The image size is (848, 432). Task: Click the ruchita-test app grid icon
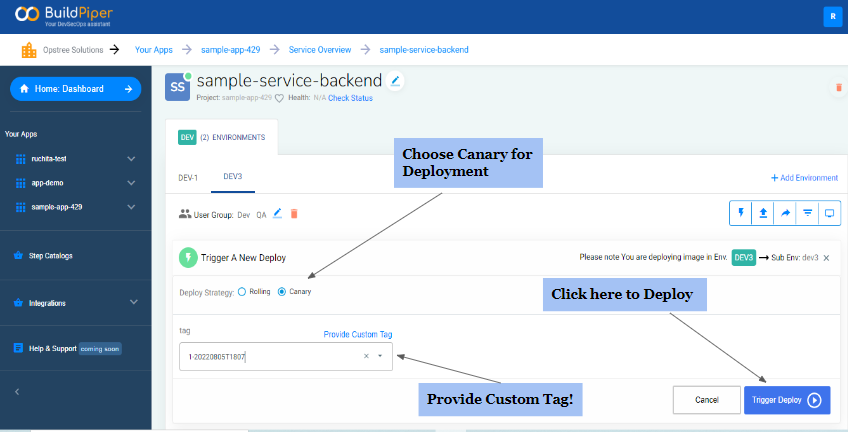(x=21, y=159)
